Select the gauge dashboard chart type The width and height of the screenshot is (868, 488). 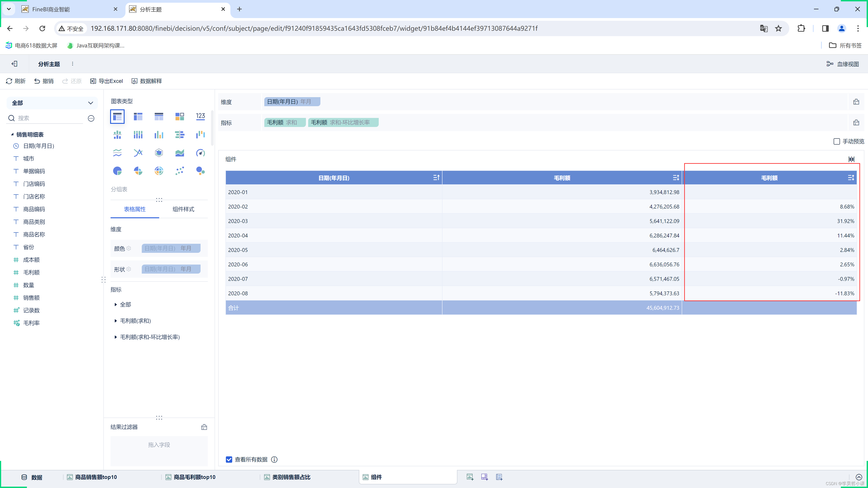[201, 153]
